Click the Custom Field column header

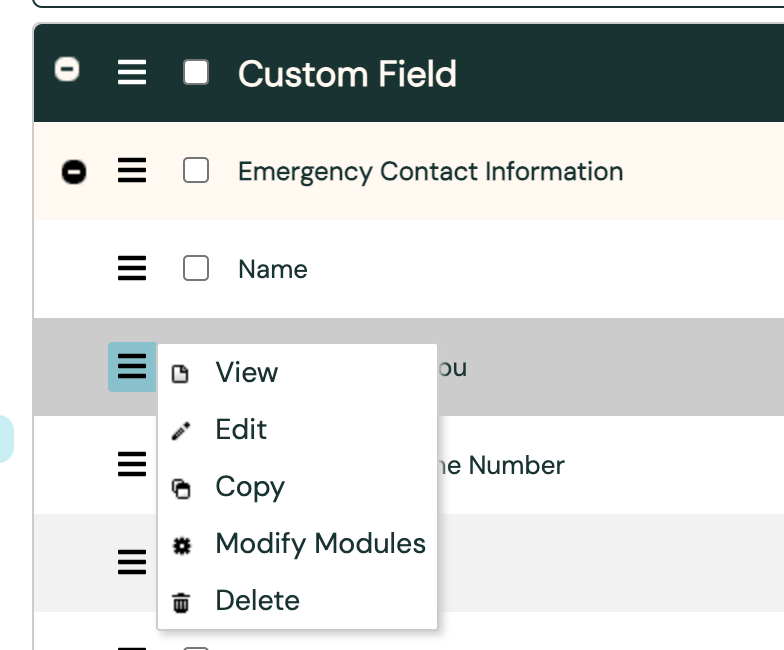[347, 74]
